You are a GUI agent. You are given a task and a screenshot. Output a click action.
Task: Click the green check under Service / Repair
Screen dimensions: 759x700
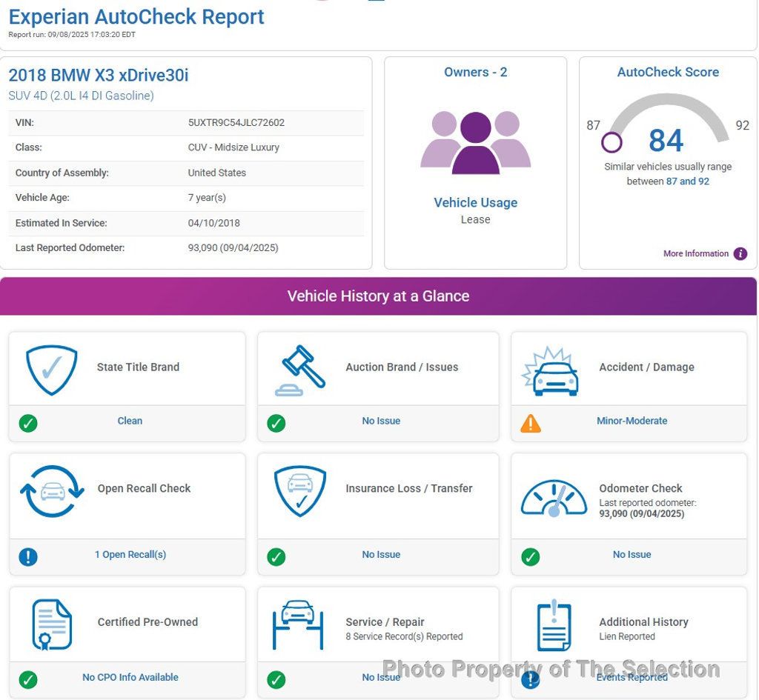point(276,680)
